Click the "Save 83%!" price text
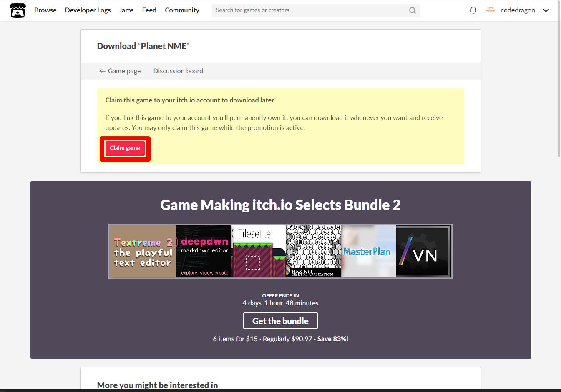The width and height of the screenshot is (561, 392). pos(333,339)
